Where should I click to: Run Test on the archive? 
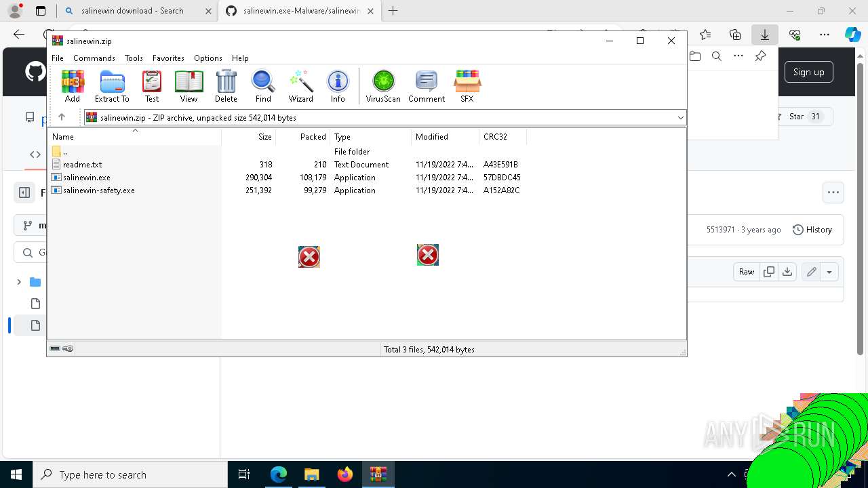tap(152, 86)
